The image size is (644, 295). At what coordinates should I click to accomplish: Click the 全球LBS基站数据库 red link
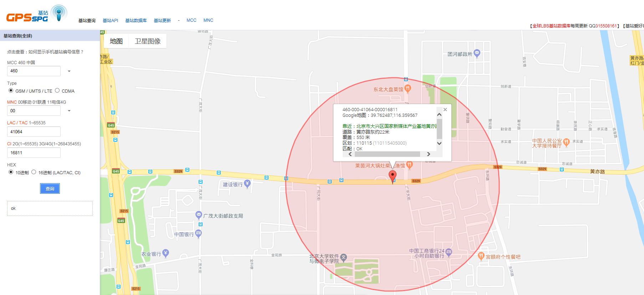551,26
